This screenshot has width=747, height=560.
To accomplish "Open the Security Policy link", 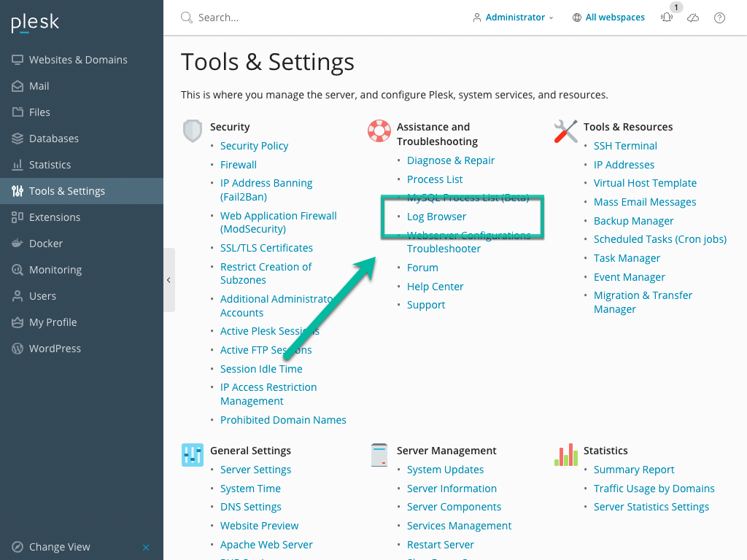I will tap(254, 146).
